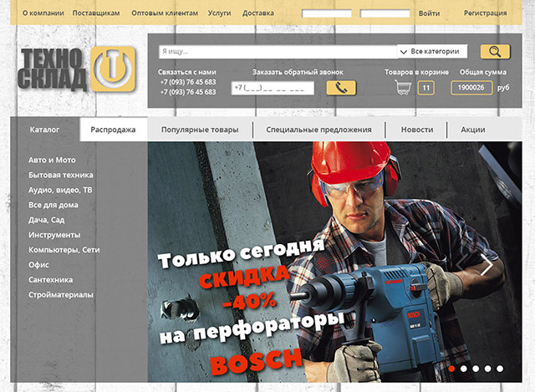Open Дача, Сад category

(x=47, y=220)
